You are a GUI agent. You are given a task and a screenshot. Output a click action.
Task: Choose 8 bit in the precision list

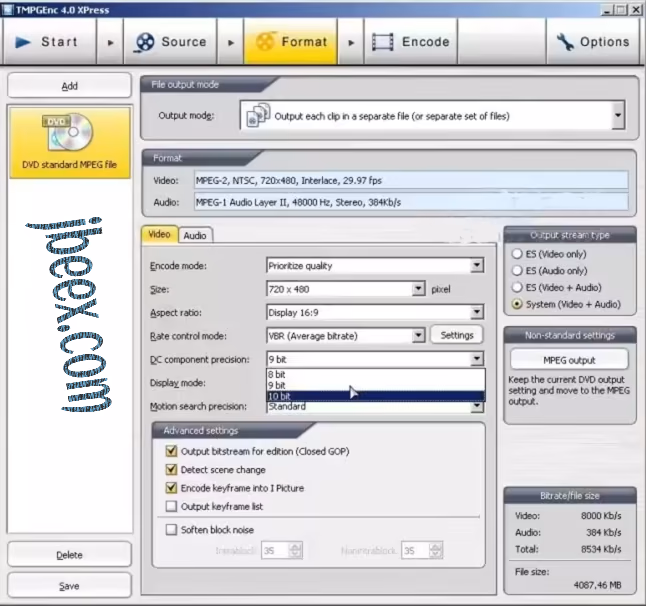coord(376,374)
